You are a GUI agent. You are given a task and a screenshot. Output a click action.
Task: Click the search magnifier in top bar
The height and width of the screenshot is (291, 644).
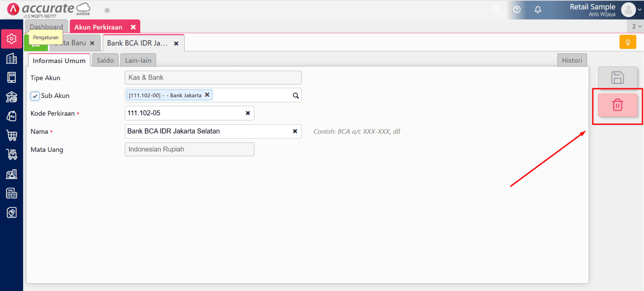point(495,9)
